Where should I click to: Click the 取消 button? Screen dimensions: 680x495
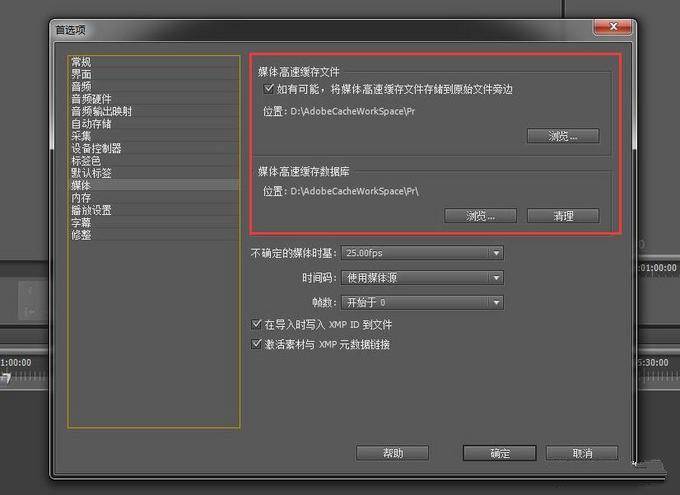[582, 453]
